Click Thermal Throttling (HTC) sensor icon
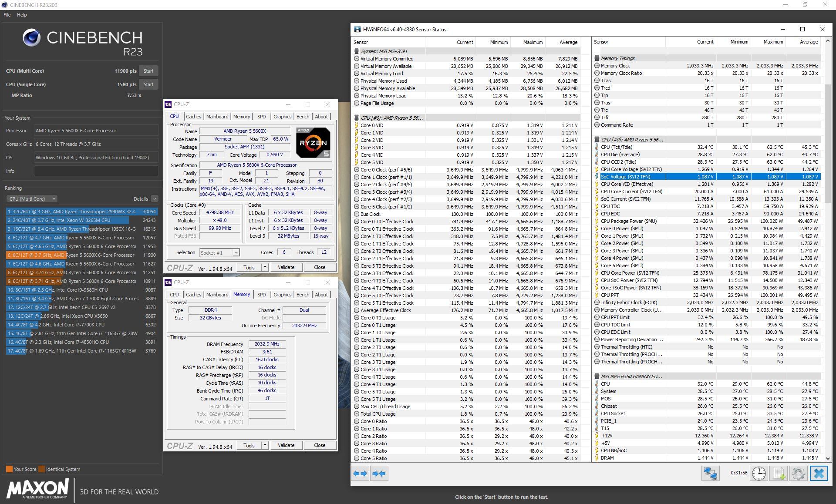Screen dimensions: 836x504 [x=597, y=347]
